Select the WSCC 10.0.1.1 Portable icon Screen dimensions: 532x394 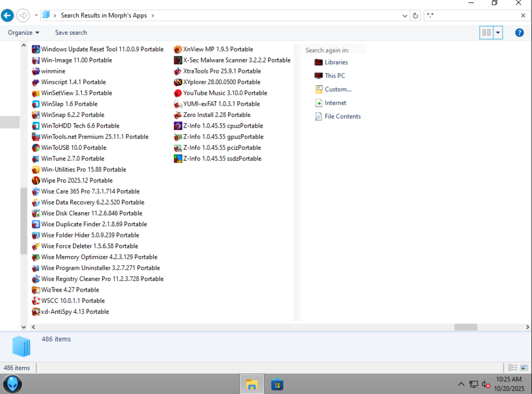pos(36,301)
